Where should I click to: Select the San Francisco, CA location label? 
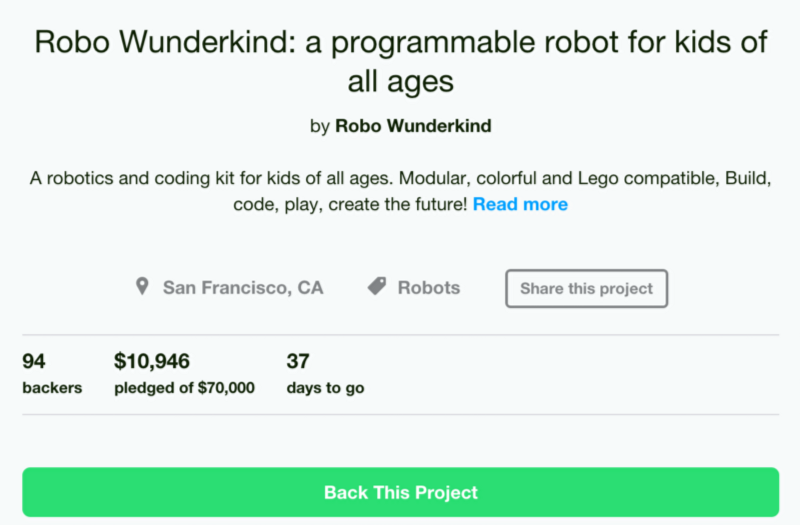[243, 288]
